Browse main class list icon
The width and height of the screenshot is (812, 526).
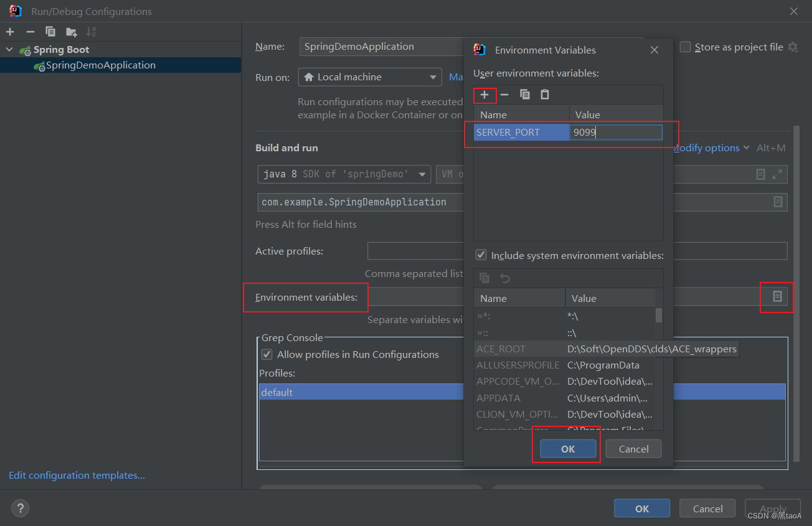tap(778, 202)
